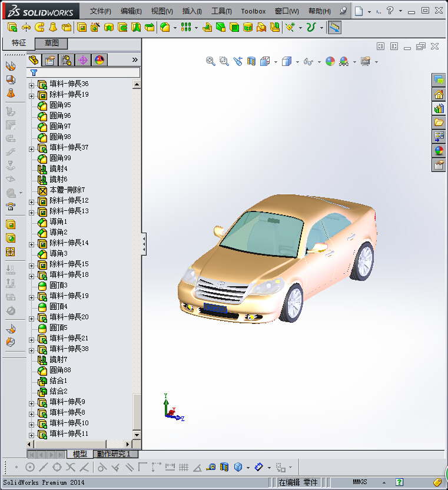Open hide/show items glasses dropdown
The width and height of the screenshot is (448, 490).
(319, 62)
